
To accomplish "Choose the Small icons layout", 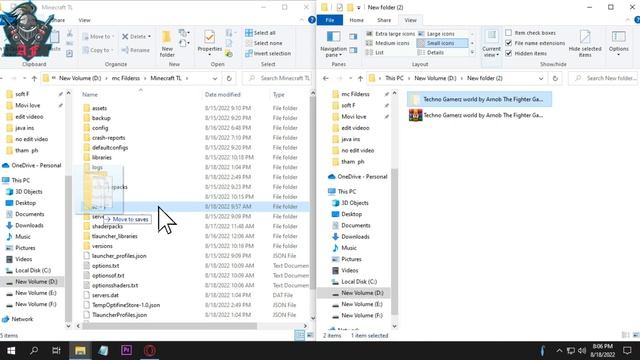I will coord(442,43).
